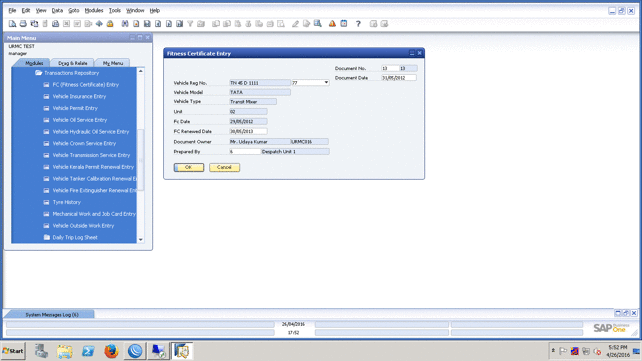Go to the first data record icon
Image resolution: width=642 pixels, height=361 pixels.
coord(147,24)
